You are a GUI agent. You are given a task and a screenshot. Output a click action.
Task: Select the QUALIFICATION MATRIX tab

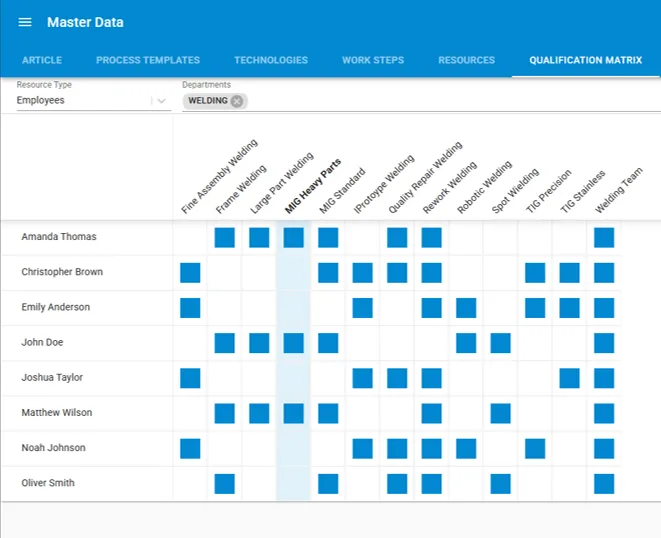(586, 60)
